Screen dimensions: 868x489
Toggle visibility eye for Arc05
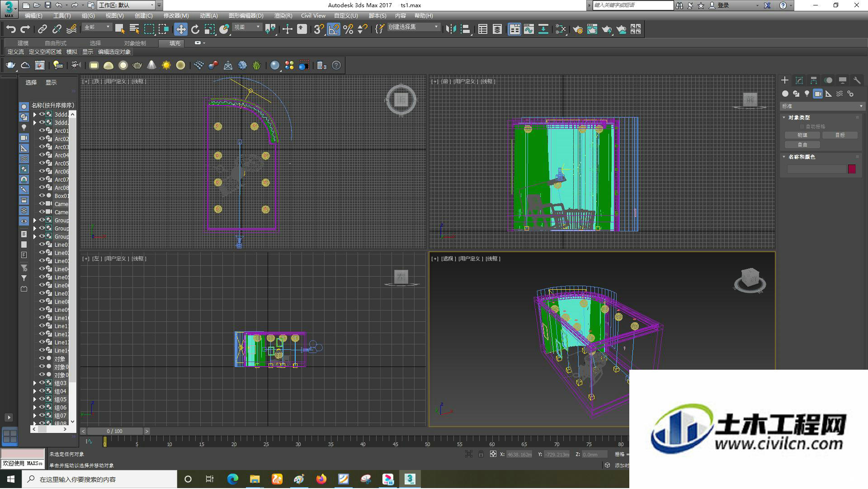[42, 163]
